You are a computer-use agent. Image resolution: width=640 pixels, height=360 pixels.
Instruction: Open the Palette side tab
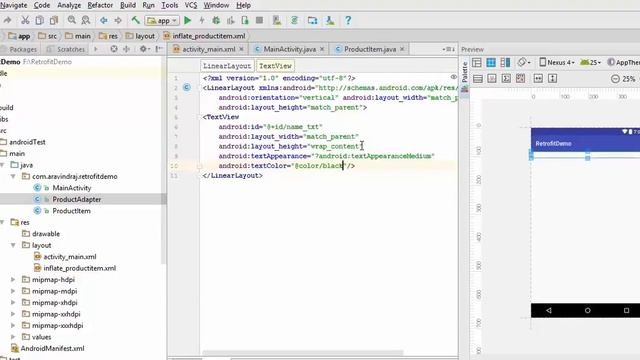pos(464,76)
